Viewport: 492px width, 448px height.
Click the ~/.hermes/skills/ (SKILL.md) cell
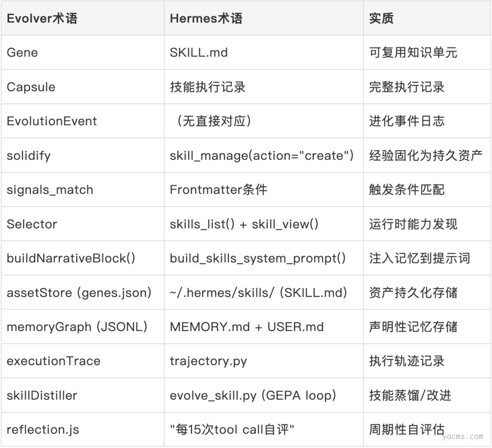(x=259, y=292)
